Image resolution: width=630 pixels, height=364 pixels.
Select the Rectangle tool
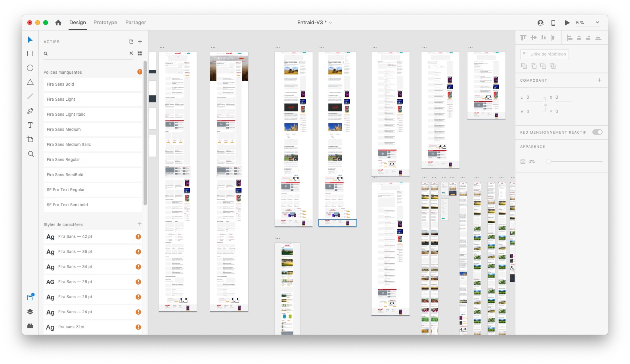pyautogui.click(x=30, y=54)
